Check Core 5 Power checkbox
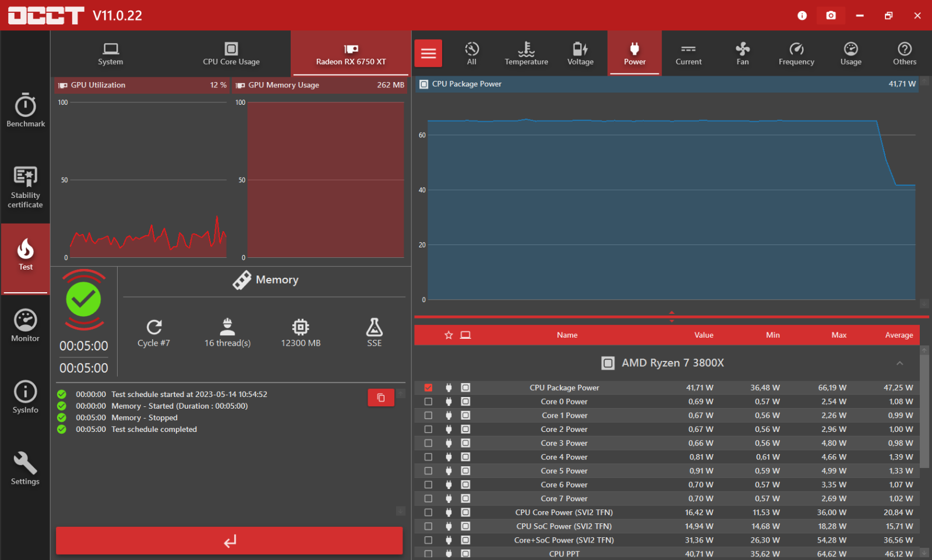 coord(428,471)
